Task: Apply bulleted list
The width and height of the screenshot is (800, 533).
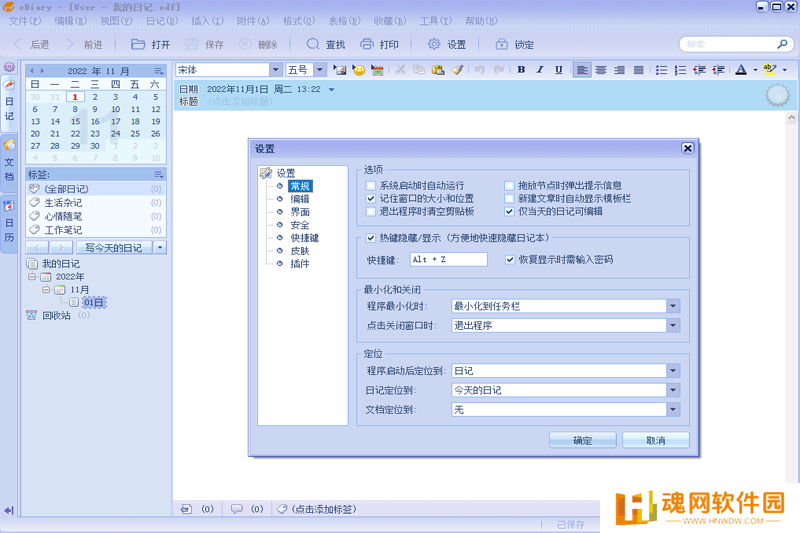Action: 661,70
